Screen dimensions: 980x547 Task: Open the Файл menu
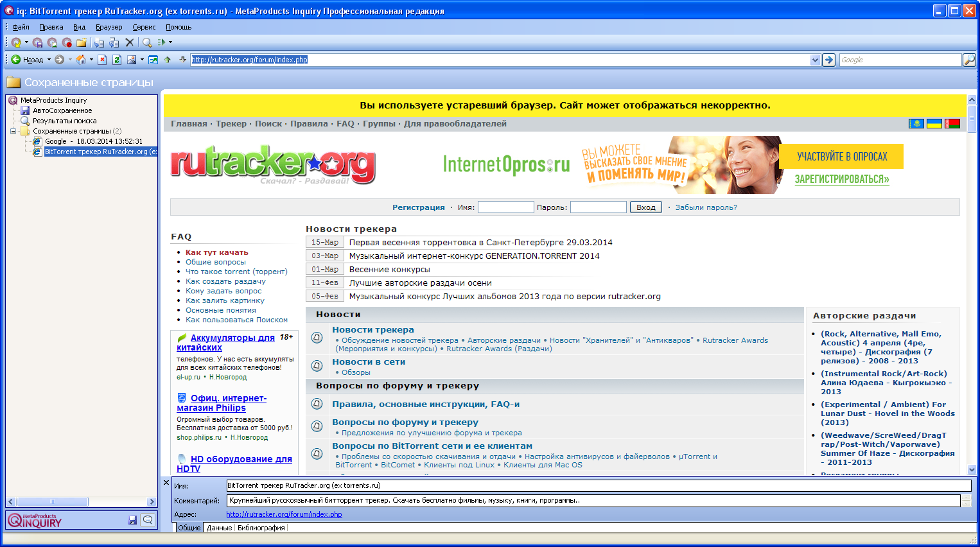(21, 27)
